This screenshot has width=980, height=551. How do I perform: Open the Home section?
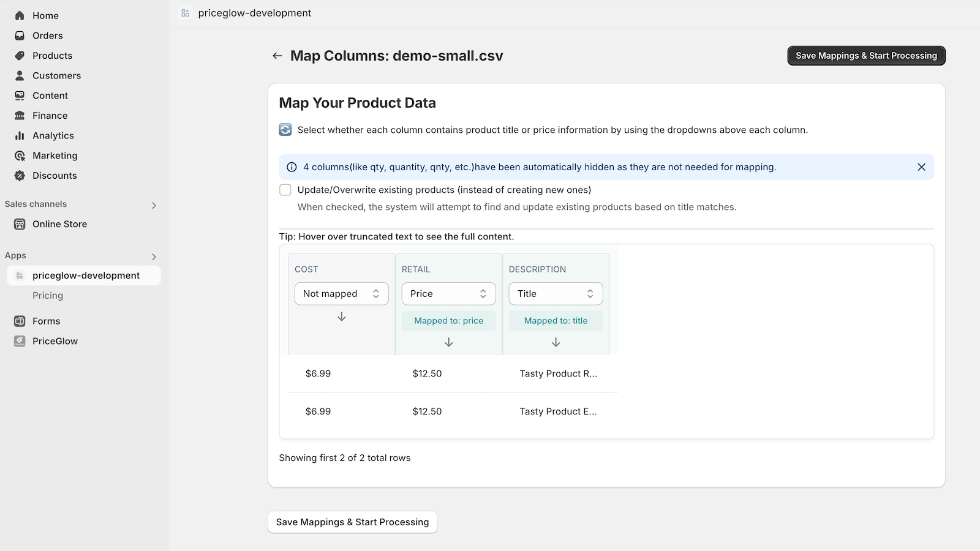tap(45, 15)
